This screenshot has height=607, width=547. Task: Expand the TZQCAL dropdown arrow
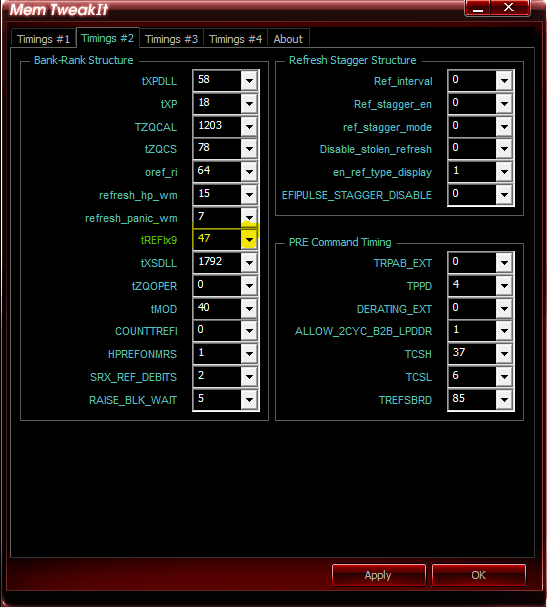pyautogui.click(x=249, y=126)
